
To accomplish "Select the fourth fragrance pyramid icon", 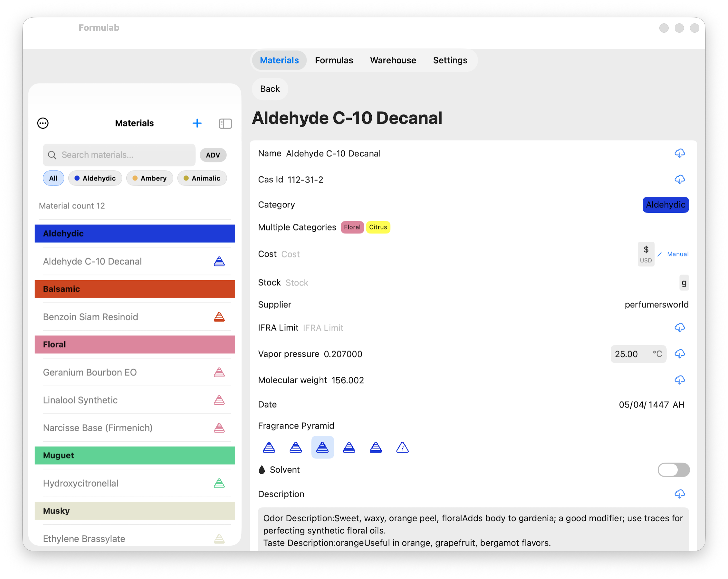I will click(349, 447).
